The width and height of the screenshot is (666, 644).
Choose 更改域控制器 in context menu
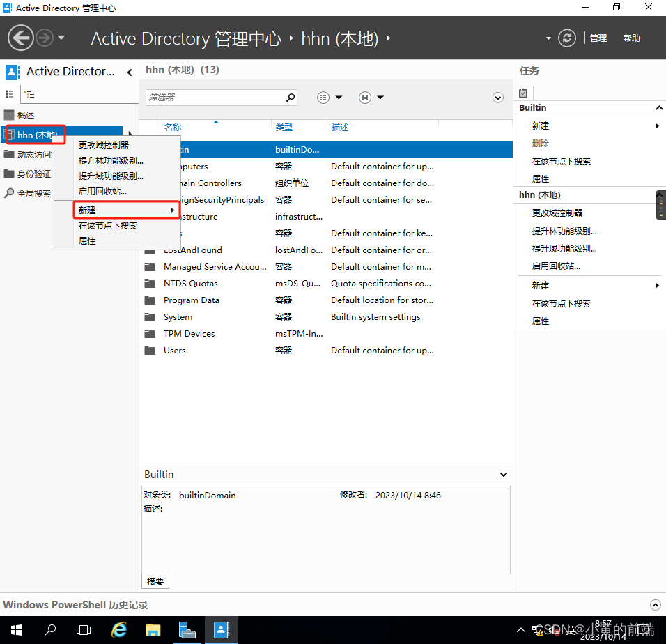tap(104, 145)
